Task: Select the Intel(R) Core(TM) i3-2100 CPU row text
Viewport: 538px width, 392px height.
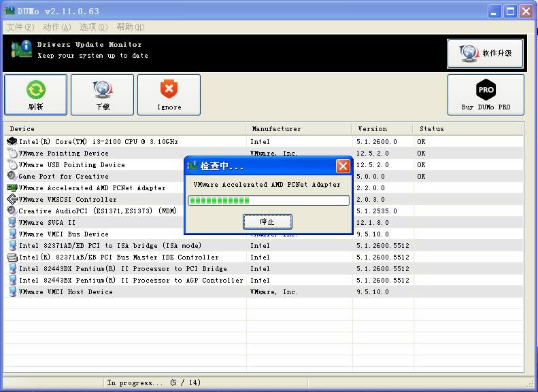Action: tap(99, 141)
